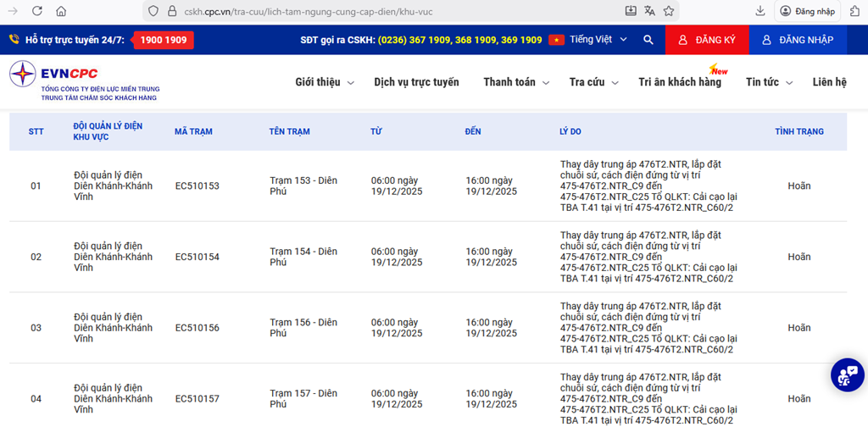Image resolution: width=868 pixels, height=427 pixels.
Task: Click the browser home icon
Action: [61, 11]
